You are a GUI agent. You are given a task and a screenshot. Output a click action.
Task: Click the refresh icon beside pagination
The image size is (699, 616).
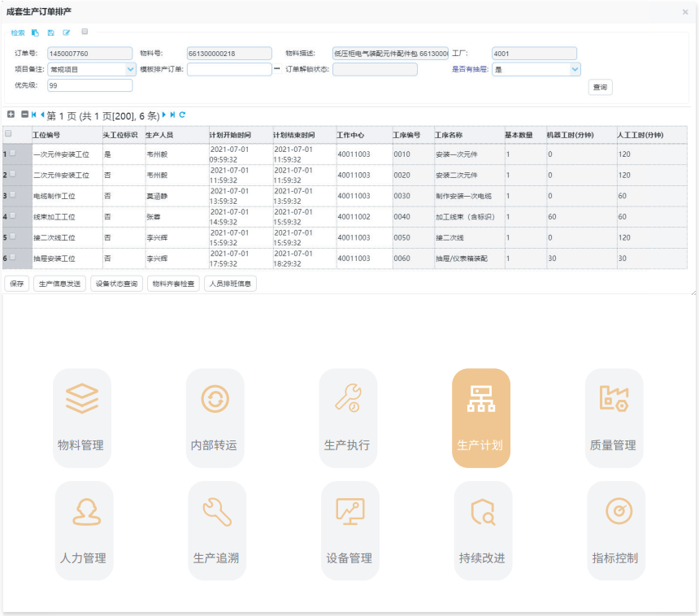(x=182, y=115)
